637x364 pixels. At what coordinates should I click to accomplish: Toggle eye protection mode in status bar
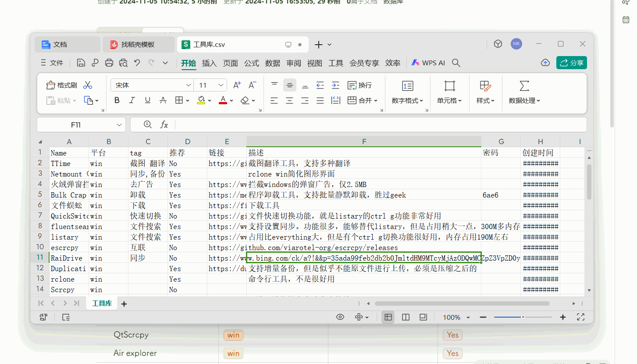340,317
